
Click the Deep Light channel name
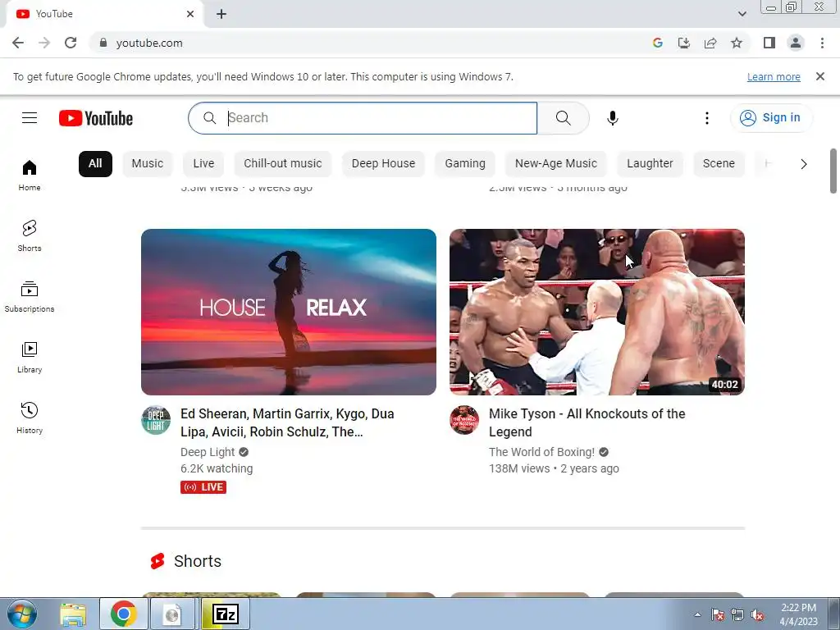(x=208, y=452)
